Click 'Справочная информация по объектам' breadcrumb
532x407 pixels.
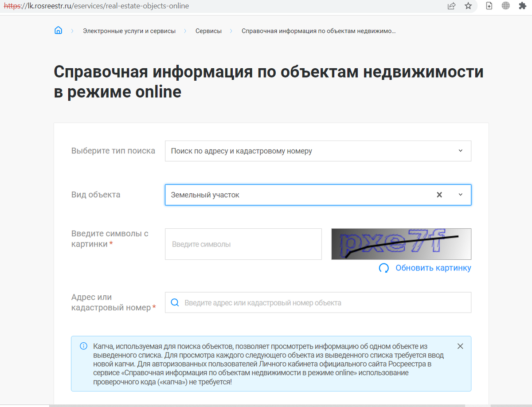click(318, 31)
